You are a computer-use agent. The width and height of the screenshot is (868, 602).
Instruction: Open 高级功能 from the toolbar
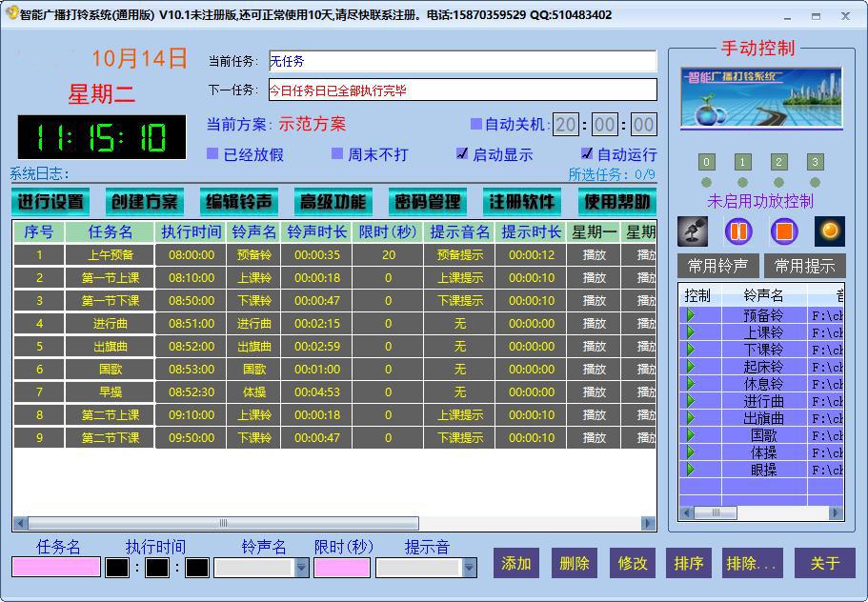[333, 202]
